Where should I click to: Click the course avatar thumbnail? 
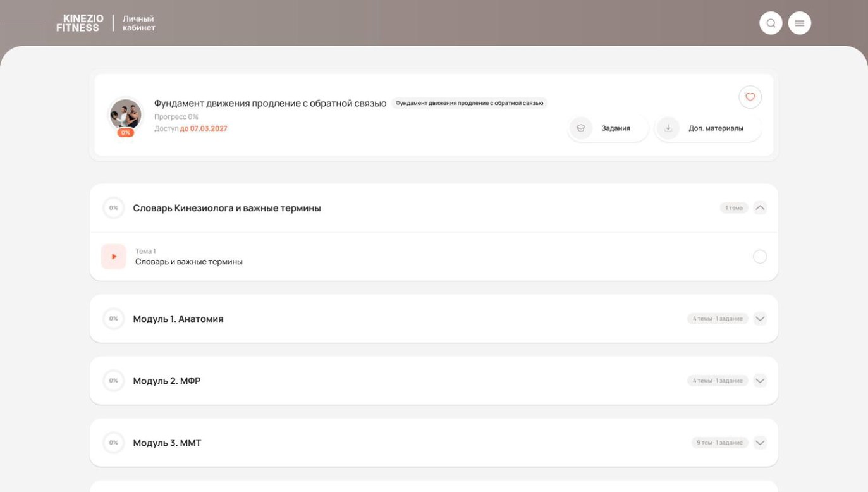(126, 114)
